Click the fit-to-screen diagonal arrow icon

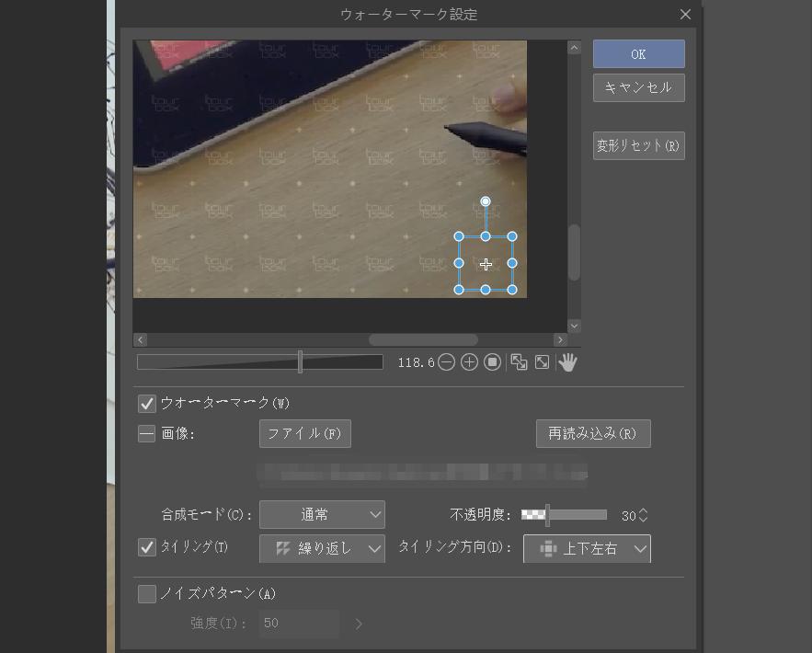[542, 362]
